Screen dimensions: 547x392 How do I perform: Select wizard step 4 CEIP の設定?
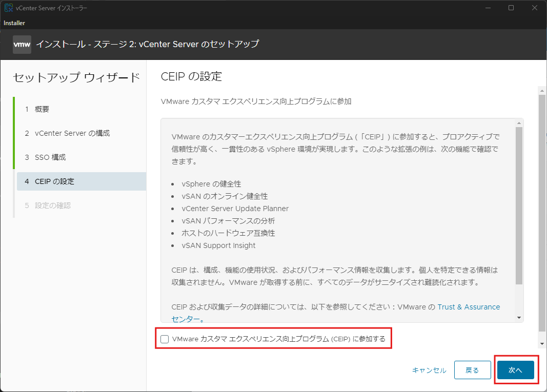82,181
